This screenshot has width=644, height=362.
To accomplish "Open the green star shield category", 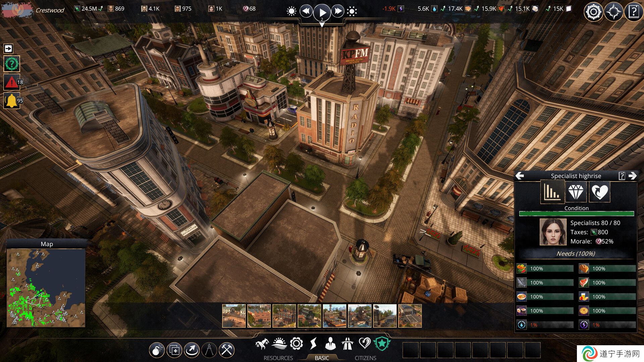I will [382, 344].
